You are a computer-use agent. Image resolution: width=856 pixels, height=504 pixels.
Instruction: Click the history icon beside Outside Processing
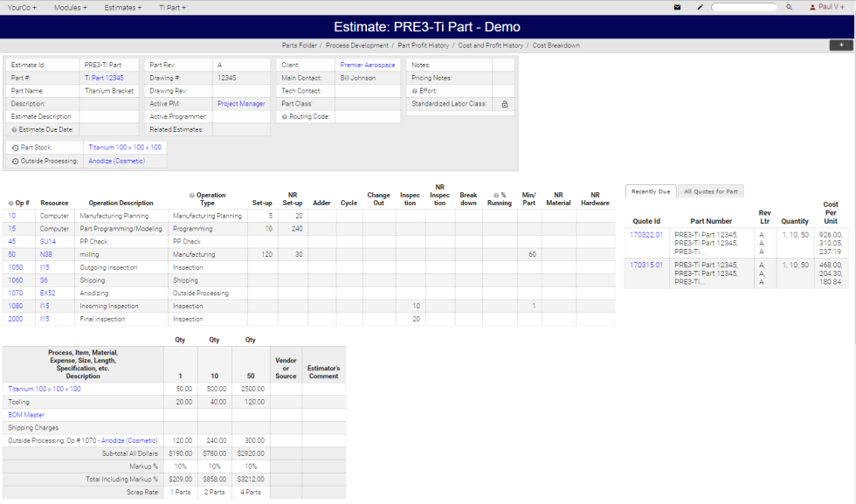tap(16, 161)
